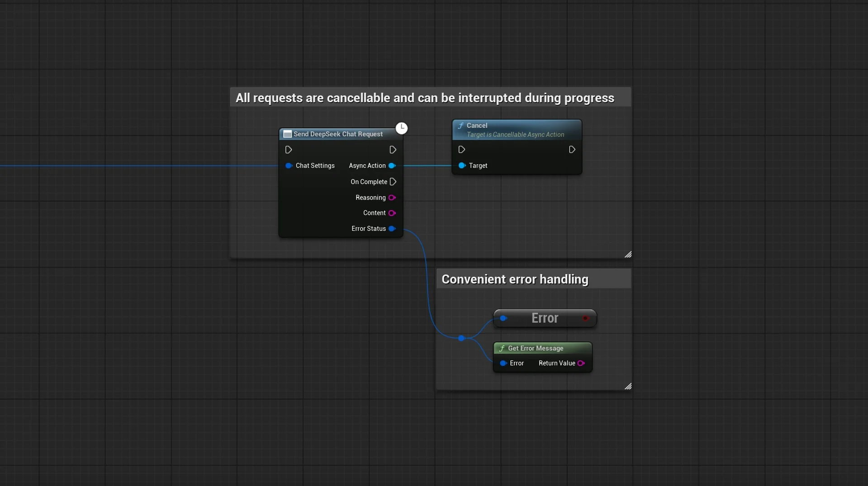The image size is (868, 486).
Task: Click the Cancel node's output execution pin
Action: pyautogui.click(x=572, y=150)
